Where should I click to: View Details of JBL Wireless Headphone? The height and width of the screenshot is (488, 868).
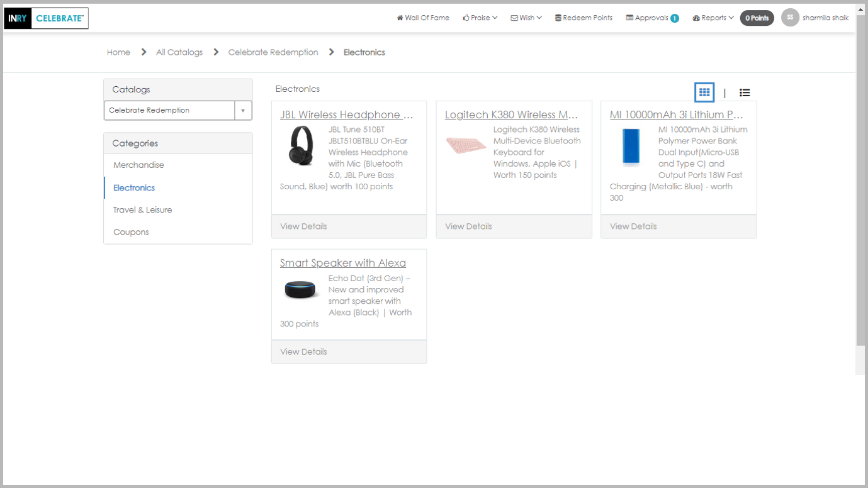303,226
